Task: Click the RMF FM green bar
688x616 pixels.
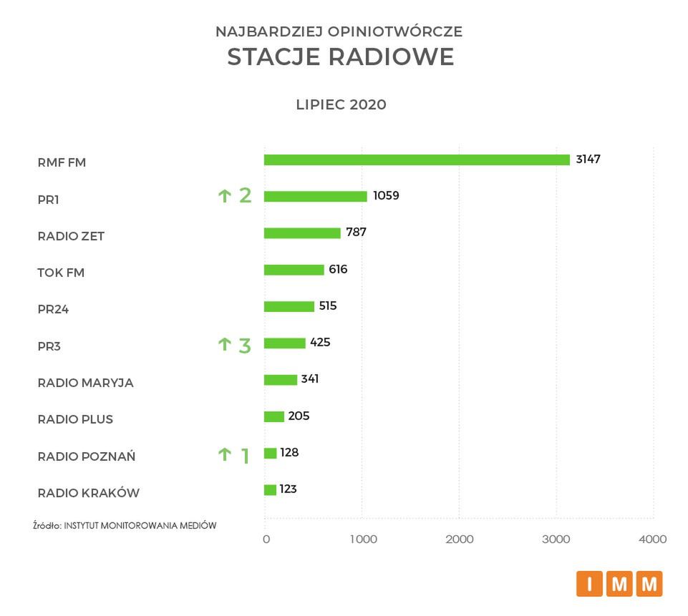Action: [x=417, y=160]
